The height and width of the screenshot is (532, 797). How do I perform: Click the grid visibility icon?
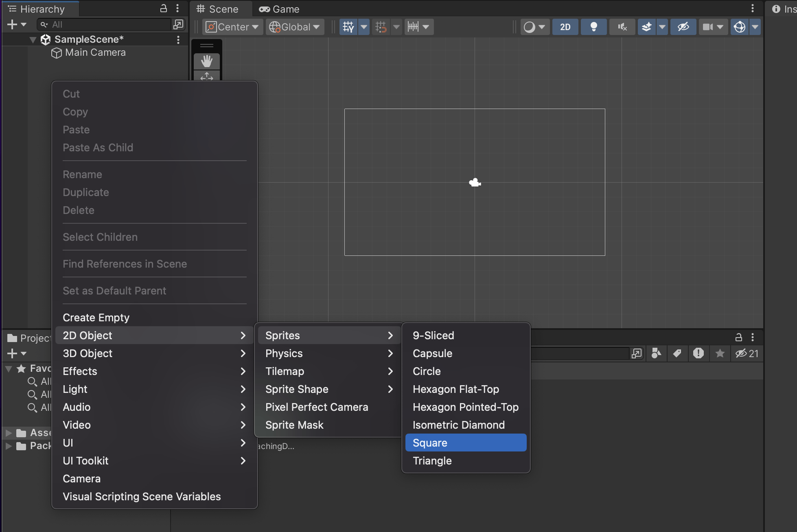point(348,27)
